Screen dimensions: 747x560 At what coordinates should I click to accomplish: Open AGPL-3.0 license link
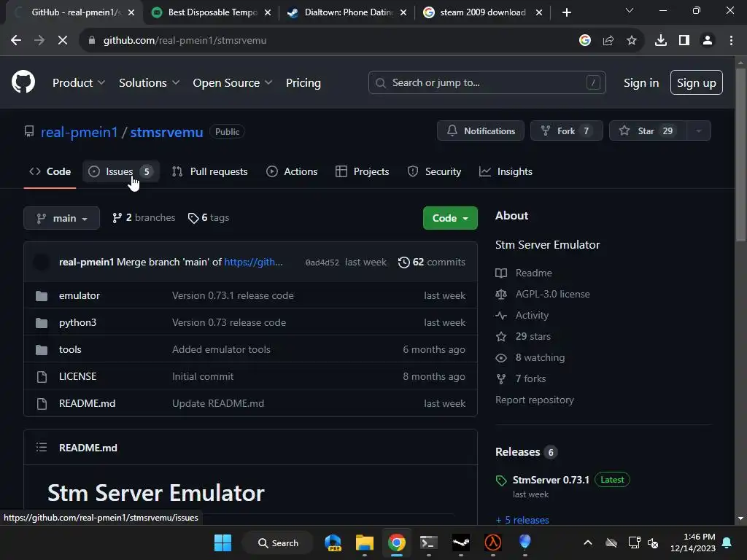[x=552, y=294]
